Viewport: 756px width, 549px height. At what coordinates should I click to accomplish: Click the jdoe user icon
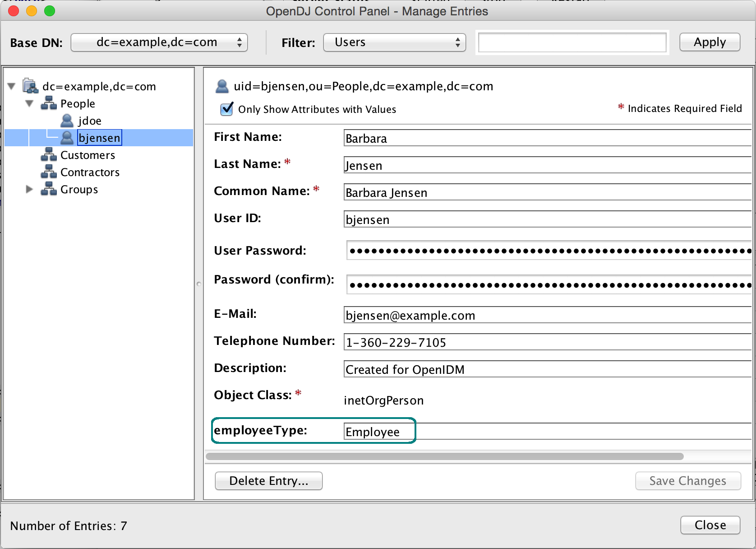[x=67, y=121]
